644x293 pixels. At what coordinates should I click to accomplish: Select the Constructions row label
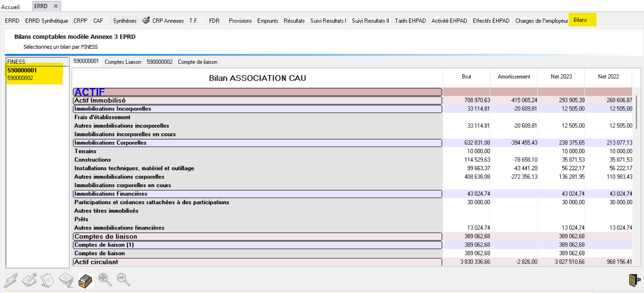93,160
